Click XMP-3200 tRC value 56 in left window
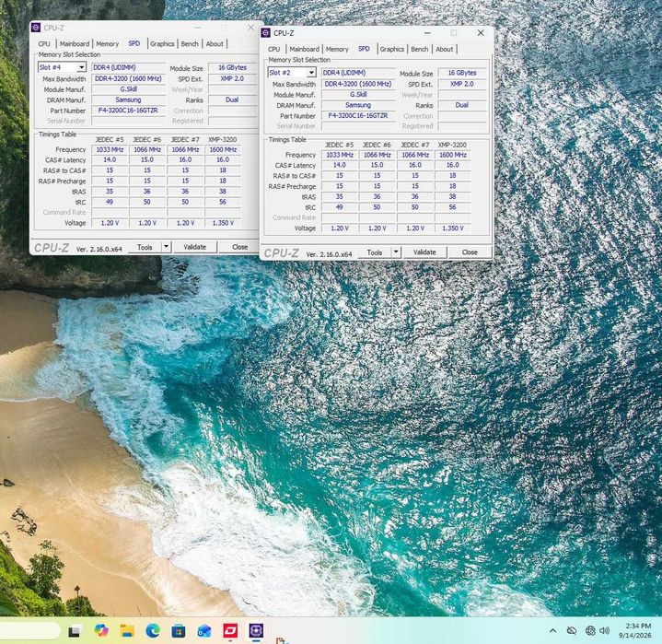Image resolution: width=662 pixels, height=644 pixels. (223, 202)
